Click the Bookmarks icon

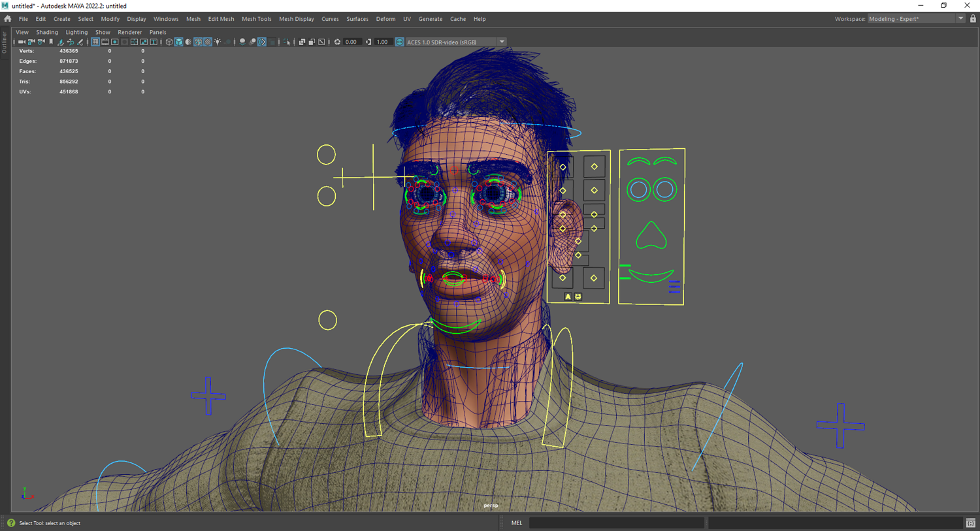51,42
